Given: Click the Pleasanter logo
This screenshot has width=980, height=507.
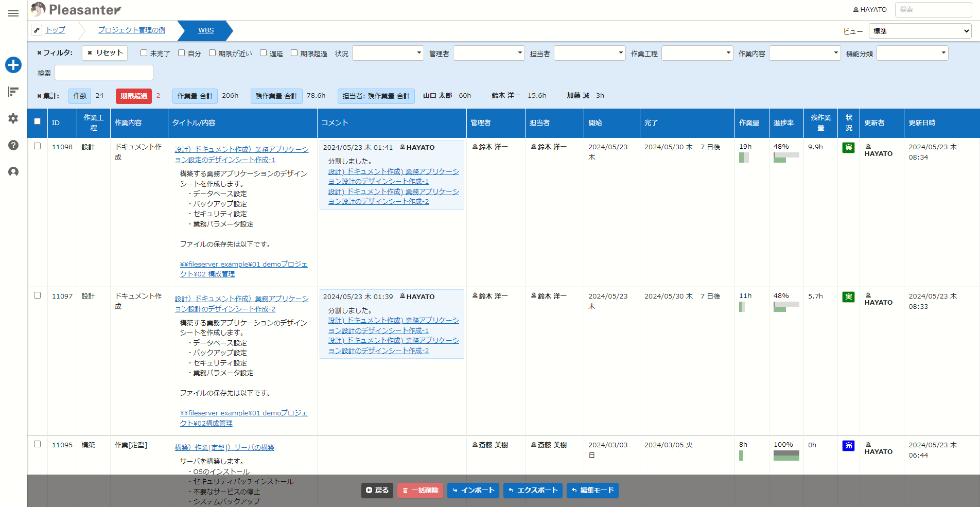Looking at the screenshot, I should click(x=76, y=9).
